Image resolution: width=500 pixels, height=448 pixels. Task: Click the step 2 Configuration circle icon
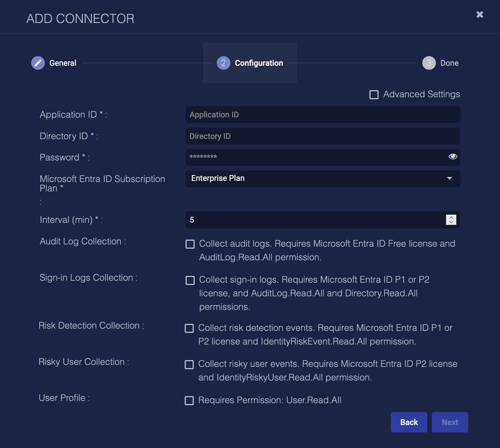tap(223, 63)
